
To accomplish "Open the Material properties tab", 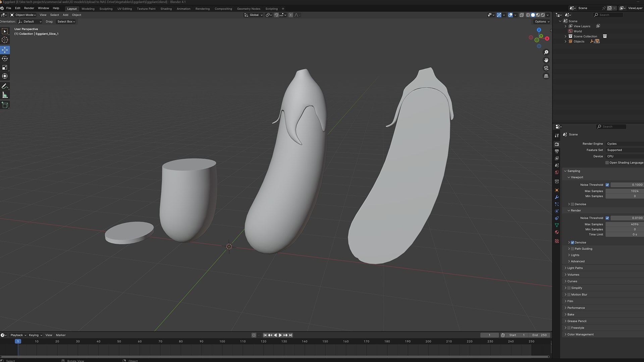I will tap(557, 232).
